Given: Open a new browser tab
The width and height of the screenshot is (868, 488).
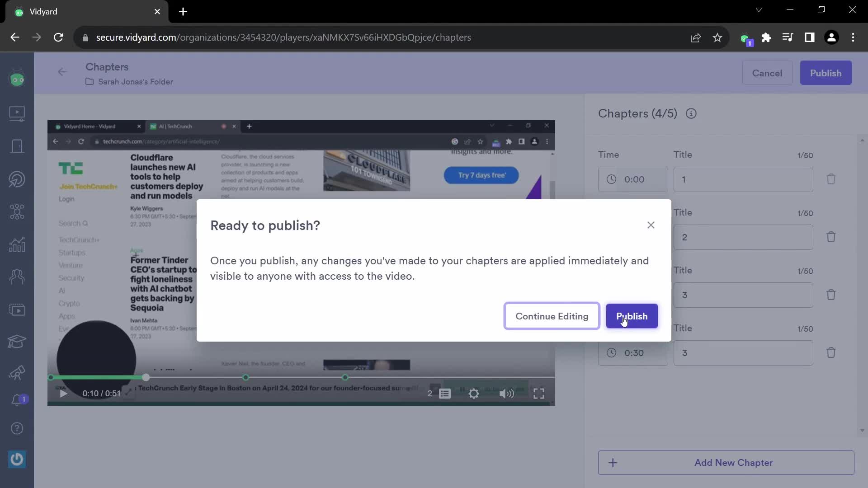Looking at the screenshot, I should (x=183, y=12).
